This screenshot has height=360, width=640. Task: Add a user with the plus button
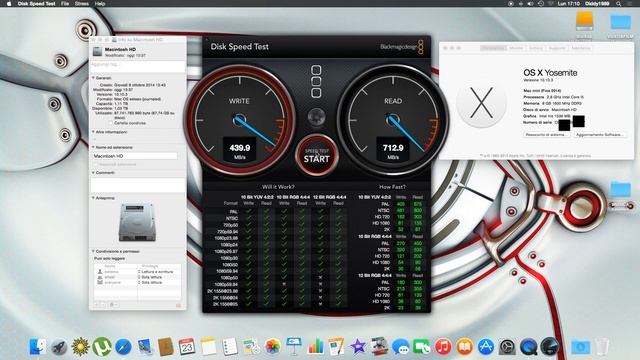point(97,305)
